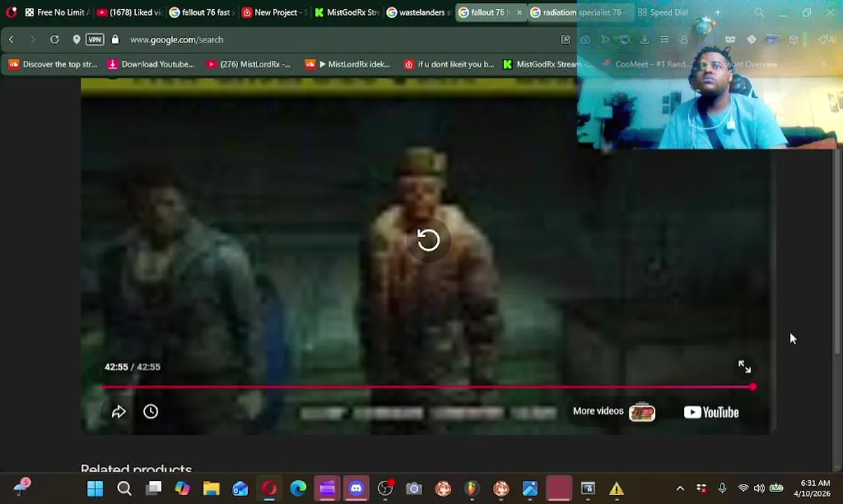This screenshot has width=843, height=504.
Task: Click the More videos button
Action: (x=613, y=412)
